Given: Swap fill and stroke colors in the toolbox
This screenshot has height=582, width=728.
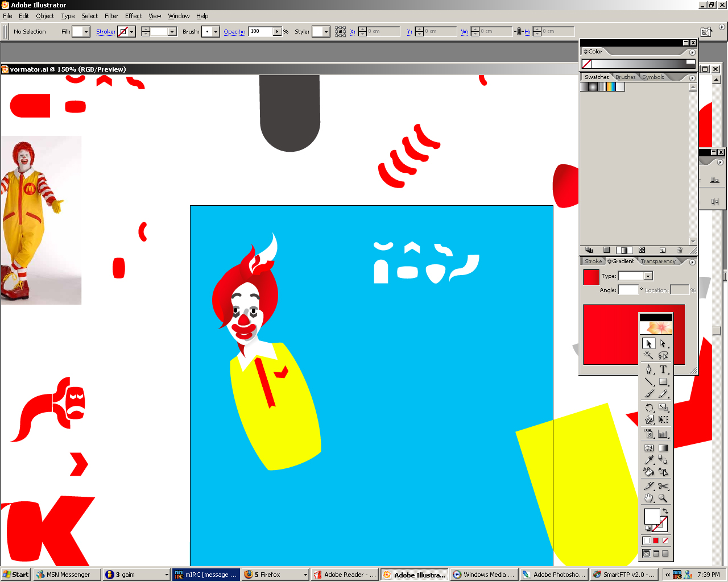Looking at the screenshot, I should (x=665, y=512).
